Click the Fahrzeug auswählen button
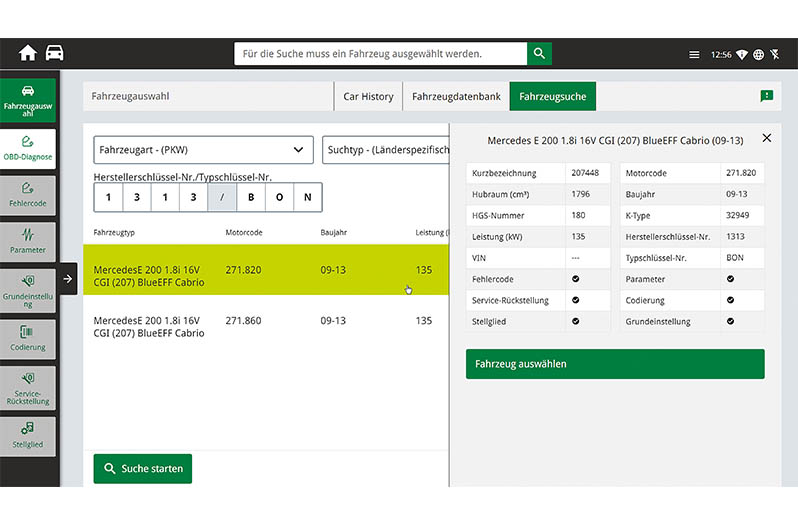The height and width of the screenshot is (525, 798). pos(614,364)
